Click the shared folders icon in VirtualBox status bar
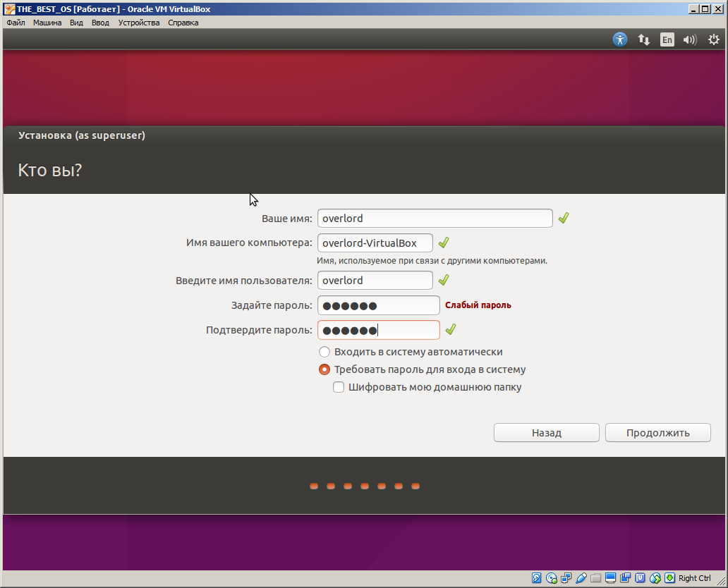728x588 pixels. 595,578
